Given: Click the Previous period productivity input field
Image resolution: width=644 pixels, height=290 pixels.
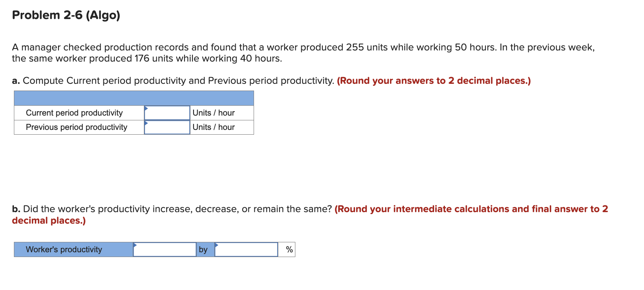Looking at the screenshot, I should (x=167, y=127).
